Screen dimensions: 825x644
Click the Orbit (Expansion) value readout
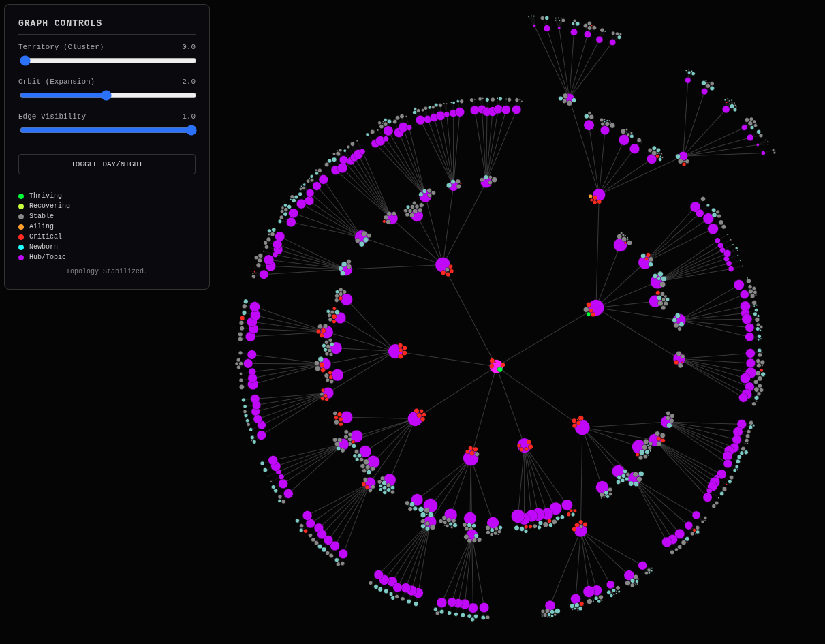tap(189, 81)
